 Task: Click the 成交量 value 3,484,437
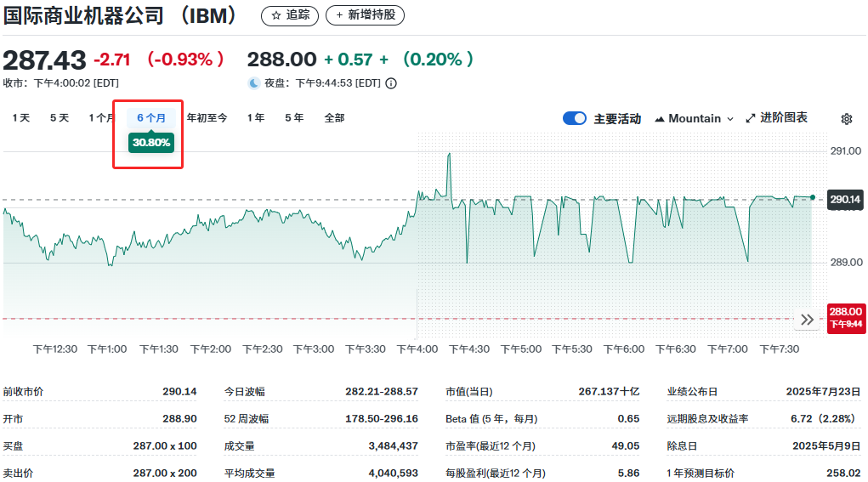(393, 446)
